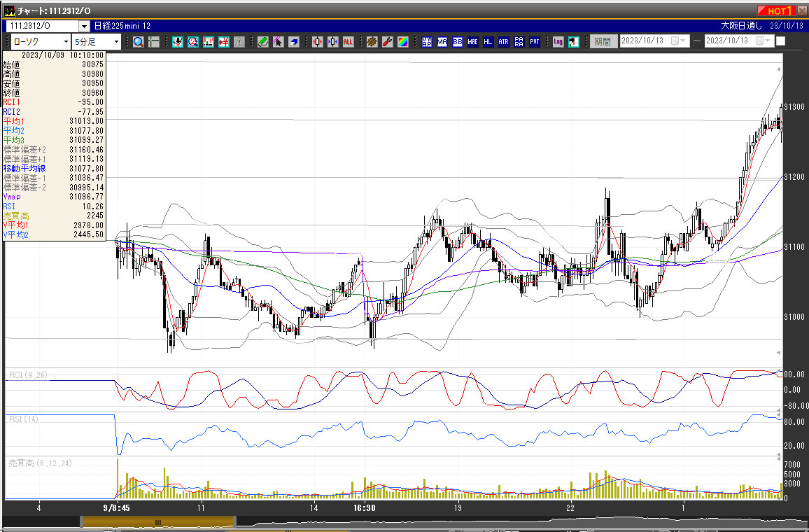The image size is (809, 532).
Task: Click the 31300 price axis label
Action: 794,107
